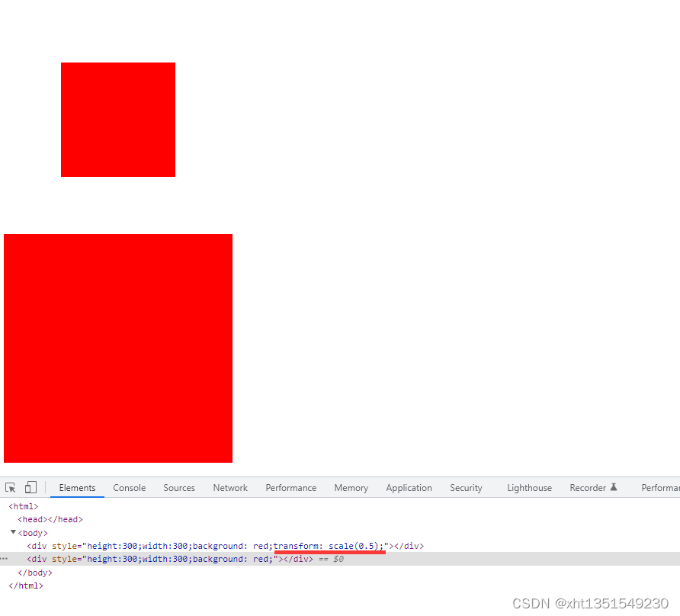
Task: Click the Recorder tab flask icon
Action: click(614, 487)
